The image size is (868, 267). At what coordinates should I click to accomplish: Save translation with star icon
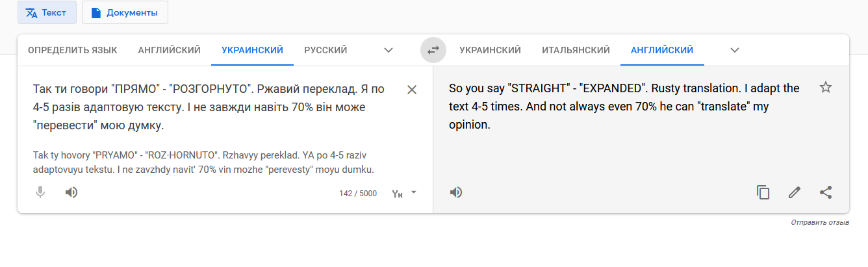(x=826, y=87)
